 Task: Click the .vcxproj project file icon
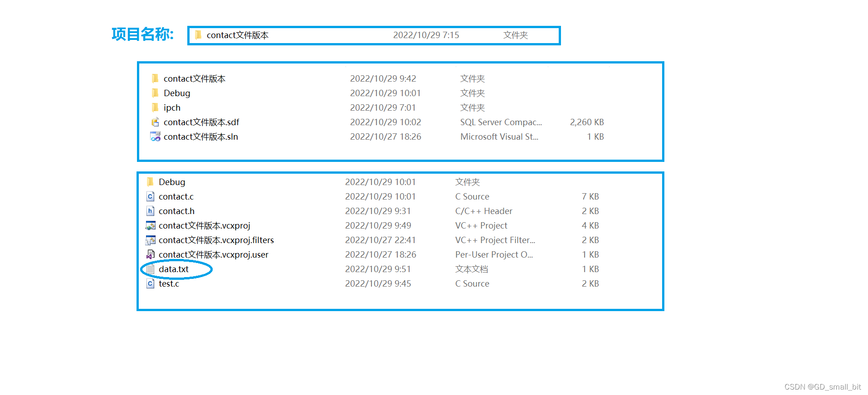150,225
